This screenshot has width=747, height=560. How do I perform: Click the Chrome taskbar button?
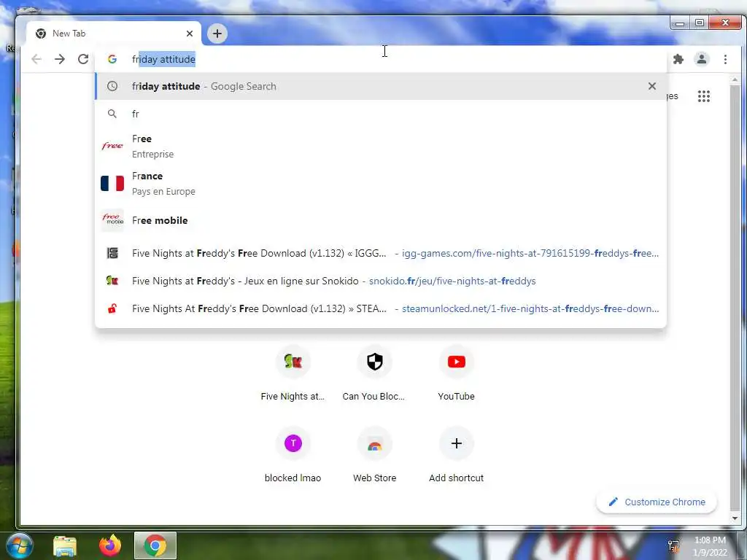pos(155,545)
